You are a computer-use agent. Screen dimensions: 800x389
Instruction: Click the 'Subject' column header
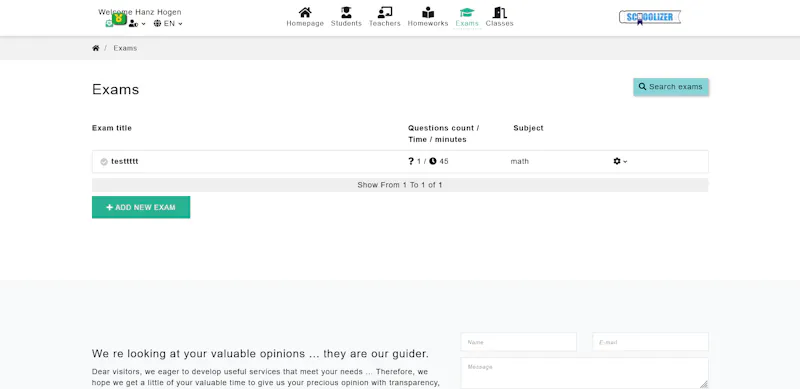coord(528,128)
